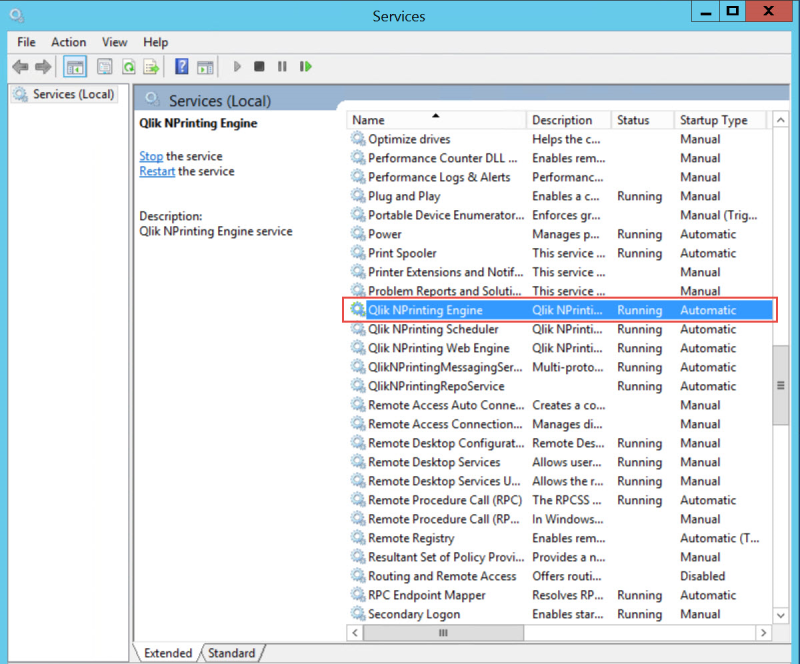Screen dimensions: 800x664
Task: Click the Back arrow in toolbar
Action: [x=20, y=67]
